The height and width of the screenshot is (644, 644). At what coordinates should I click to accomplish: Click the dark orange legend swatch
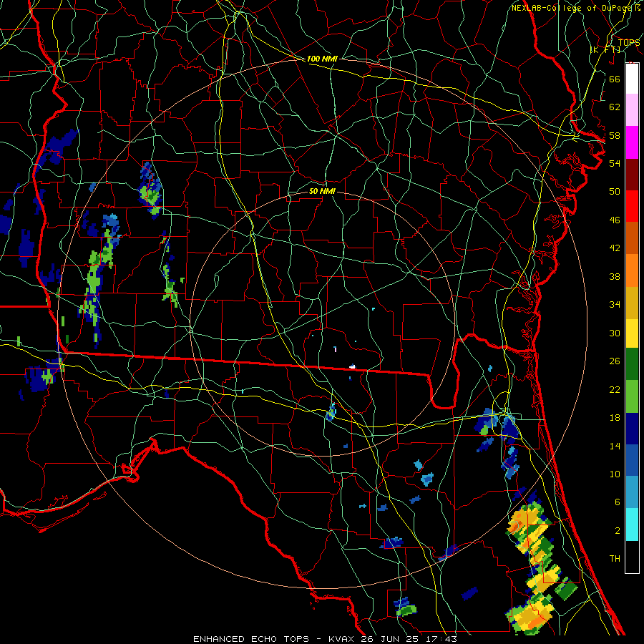(632, 238)
